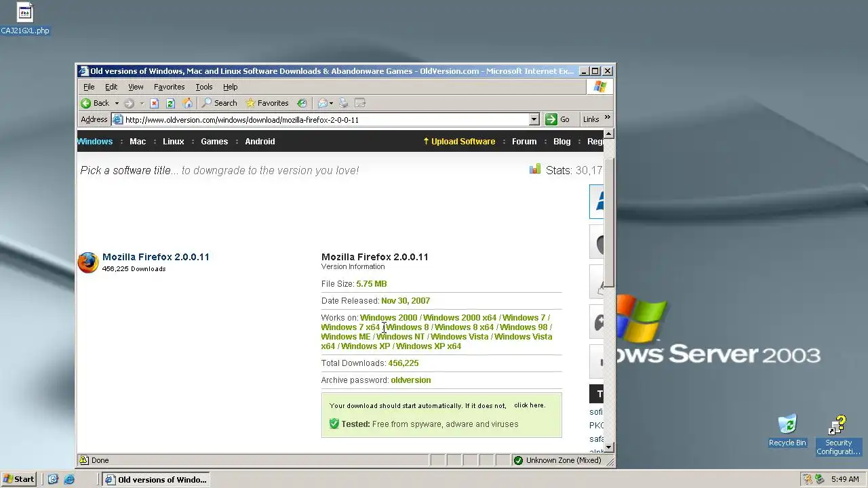Open the Favorites menu

(169, 87)
